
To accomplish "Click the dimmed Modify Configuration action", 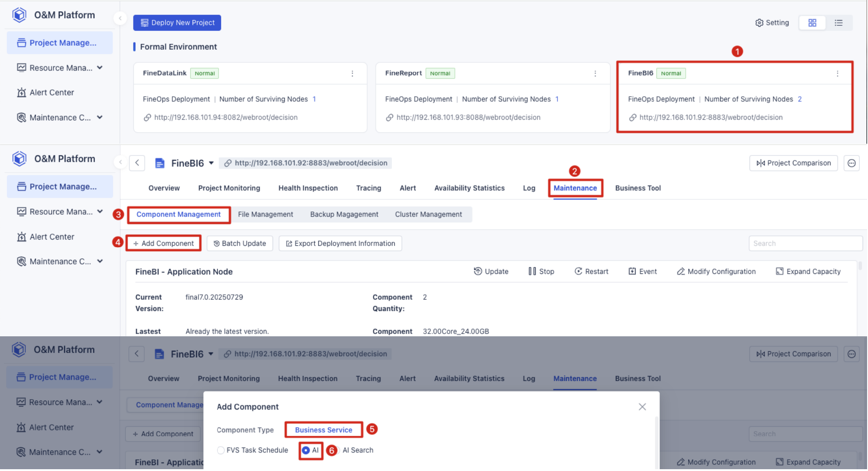I will (x=716, y=462).
